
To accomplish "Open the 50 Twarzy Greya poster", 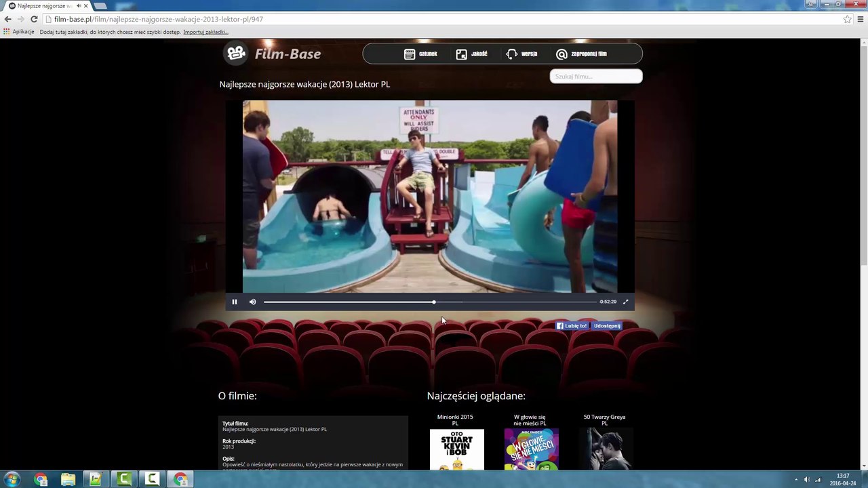I will pos(606,449).
